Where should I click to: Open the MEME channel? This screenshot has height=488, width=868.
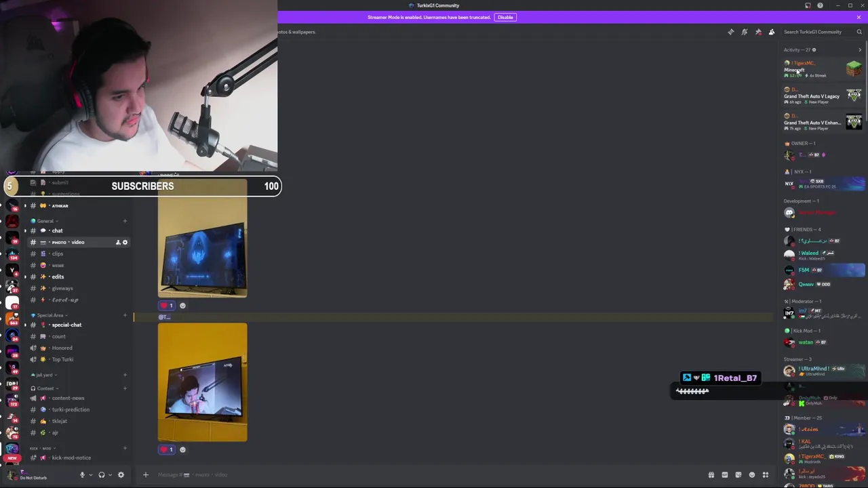click(x=78, y=265)
